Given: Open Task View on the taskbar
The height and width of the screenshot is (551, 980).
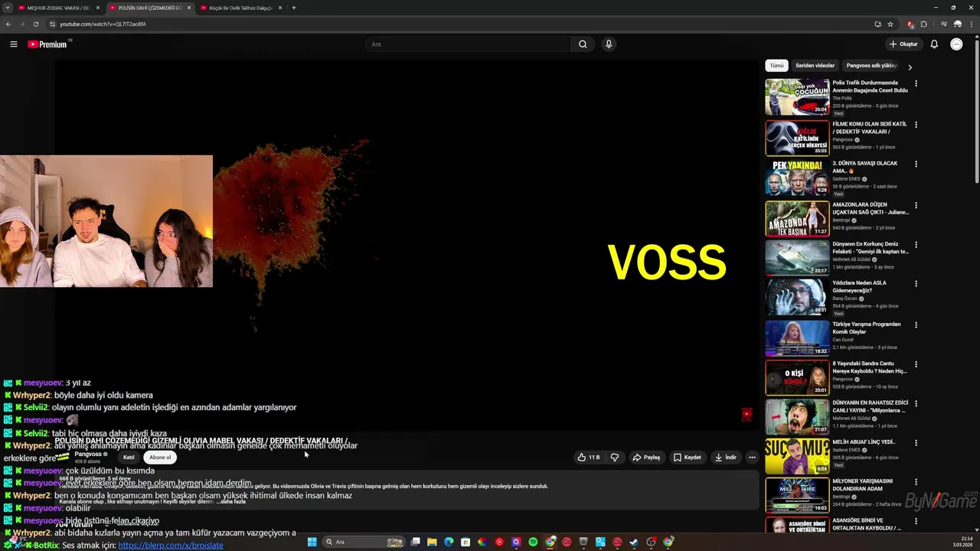Looking at the screenshot, I should click(x=415, y=542).
